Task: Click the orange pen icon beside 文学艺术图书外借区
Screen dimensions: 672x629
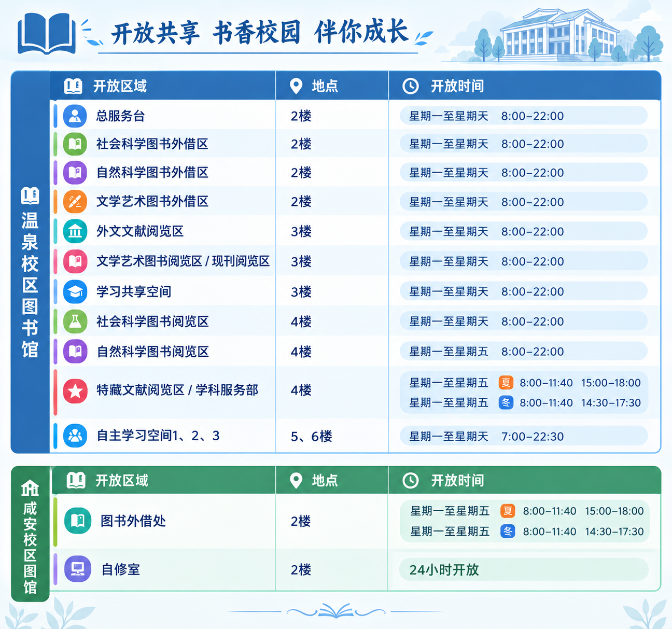Action: pos(75,201)
